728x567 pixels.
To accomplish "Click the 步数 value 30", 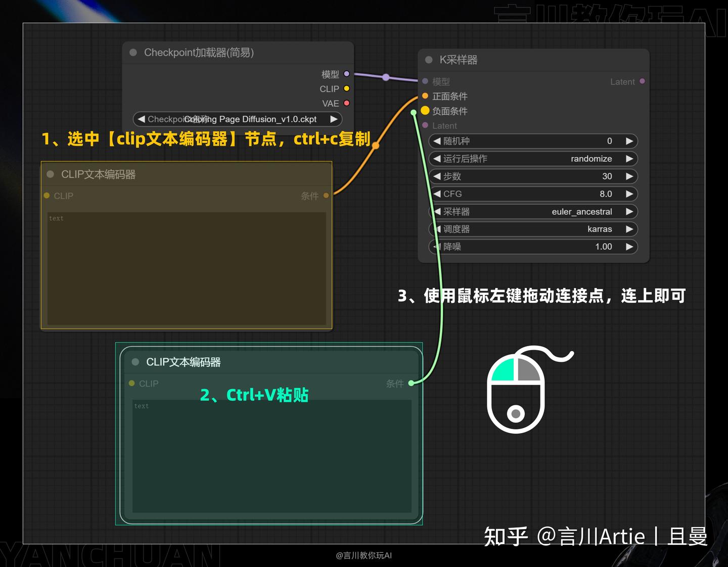I will pyautogui.click(x=607, y=176).
